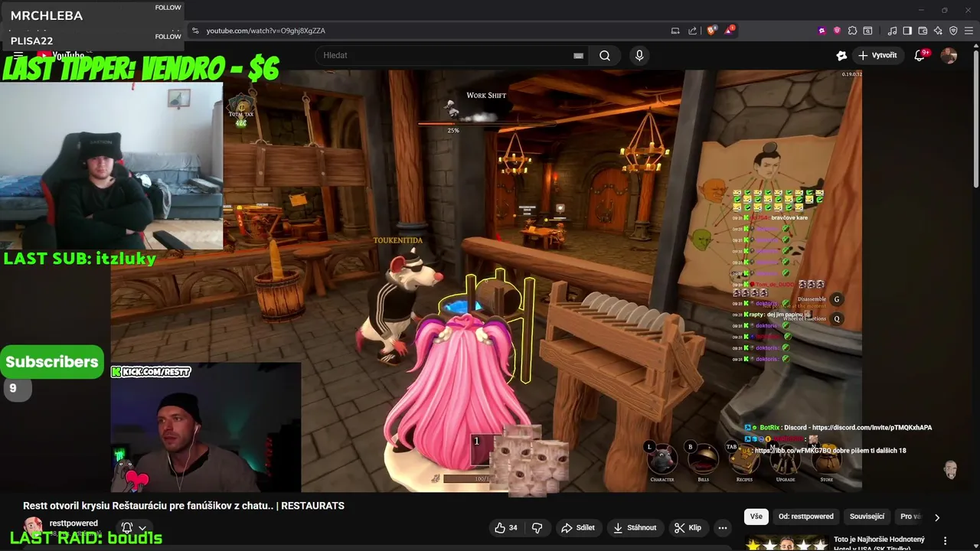
Task: Open Brave Wallet icon
Action: coord(923,31)
